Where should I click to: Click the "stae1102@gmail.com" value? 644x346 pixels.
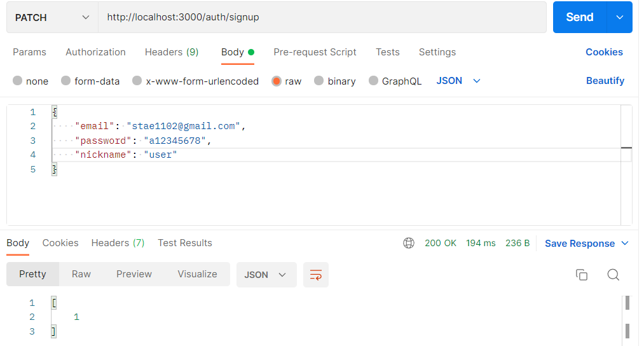point(183,126)
